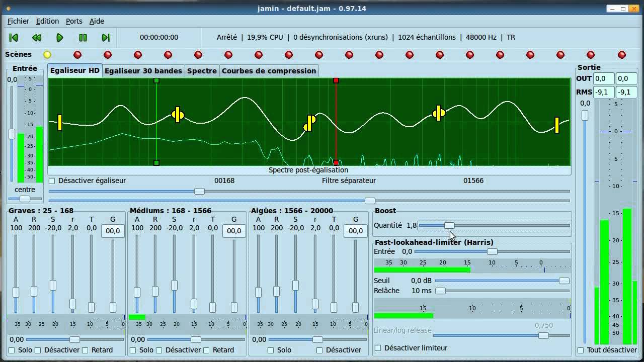Click the Graves S threshold slider handle

[53, 285]
